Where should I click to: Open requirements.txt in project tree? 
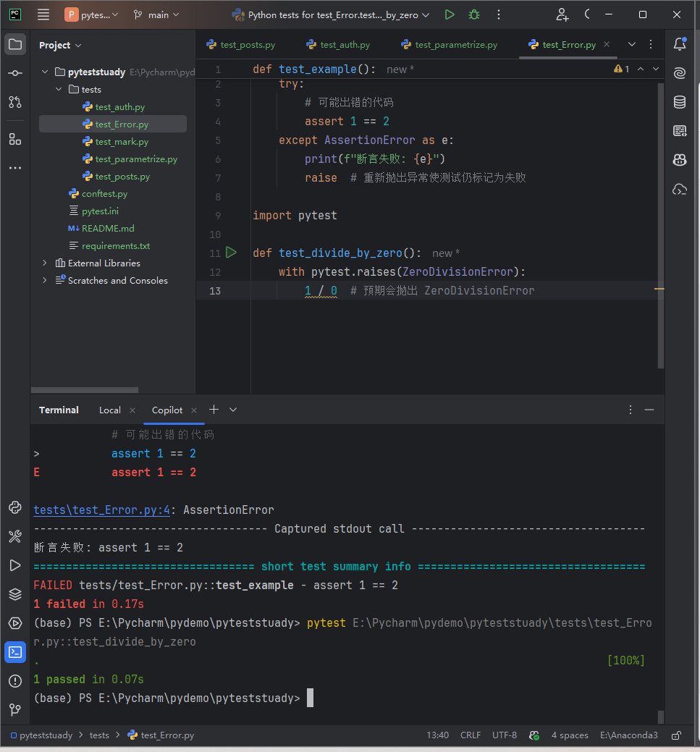click(x=109, y=245)
